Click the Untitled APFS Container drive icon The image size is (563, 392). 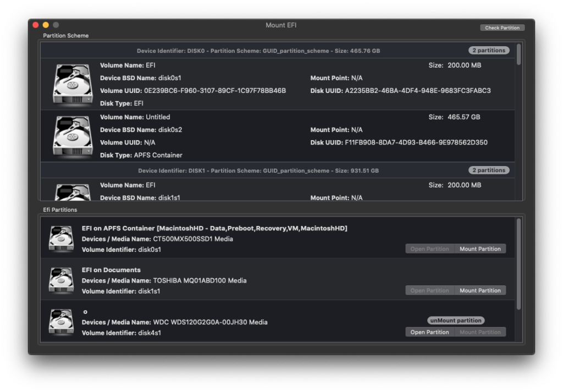73,136
